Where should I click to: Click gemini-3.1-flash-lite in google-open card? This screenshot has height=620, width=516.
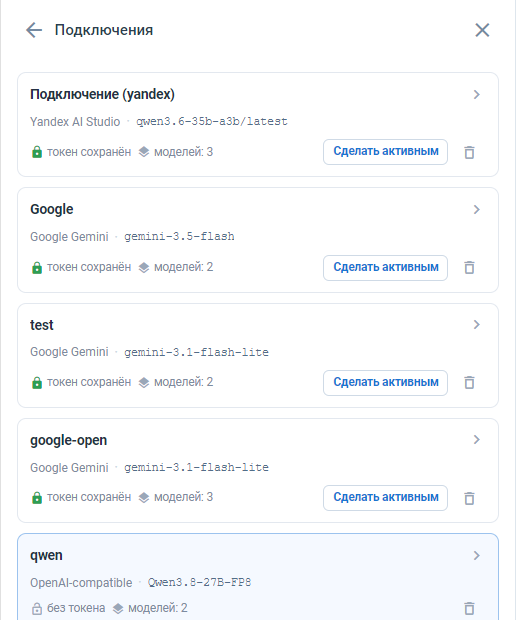(x=197, y=467)
